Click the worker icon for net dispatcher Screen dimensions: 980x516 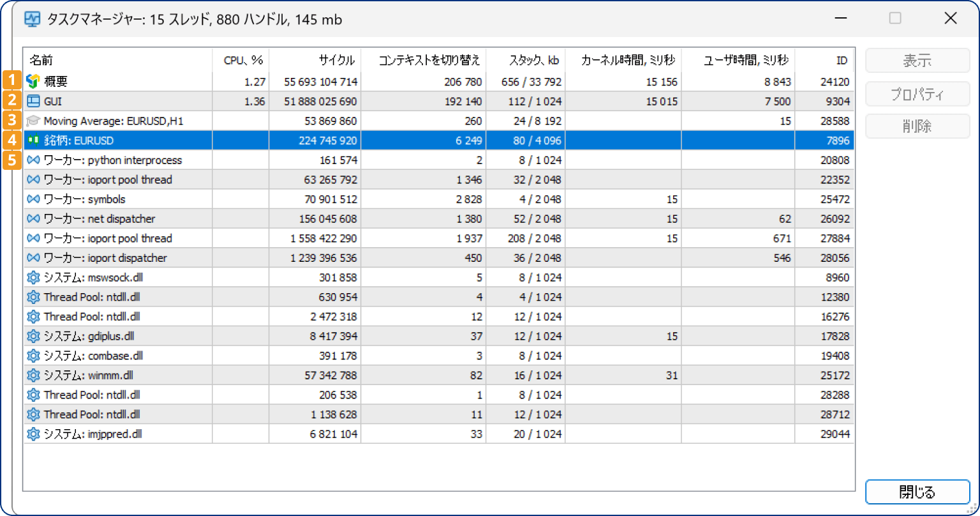pyautogui.click(x=33, y=219)
